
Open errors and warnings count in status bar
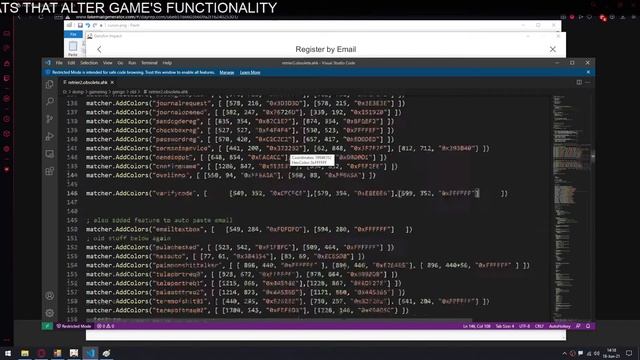(105, 326)
